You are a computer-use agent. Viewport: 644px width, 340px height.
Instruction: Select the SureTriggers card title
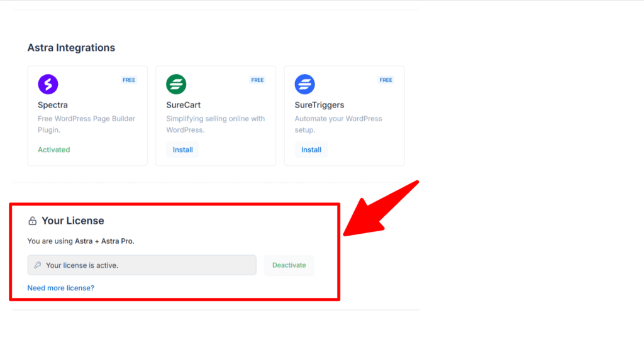tap(319, 105)
